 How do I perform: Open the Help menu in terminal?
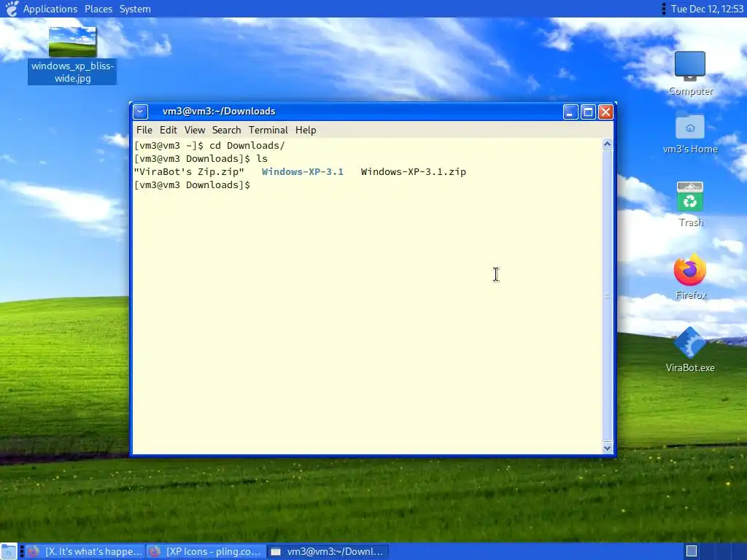306,130
